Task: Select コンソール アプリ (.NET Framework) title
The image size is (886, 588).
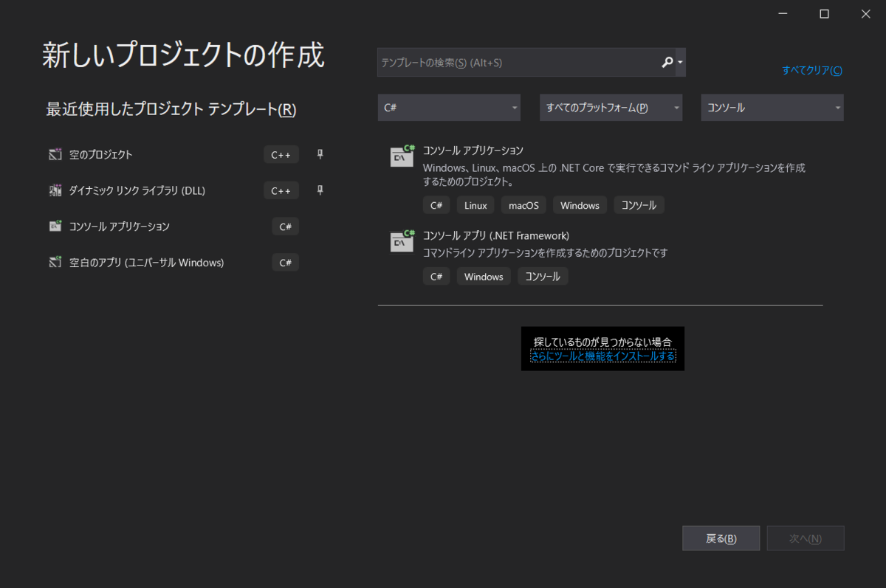Action: 496,236
